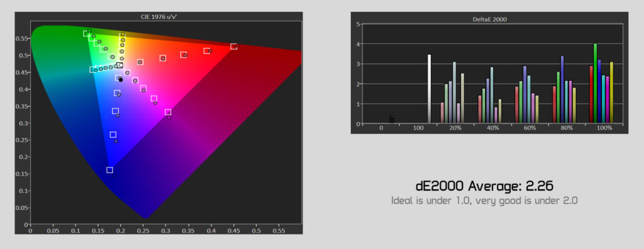Click the black bar above the 0 label
The width and height of the screenshot is (644, 249).
point(392,119)
